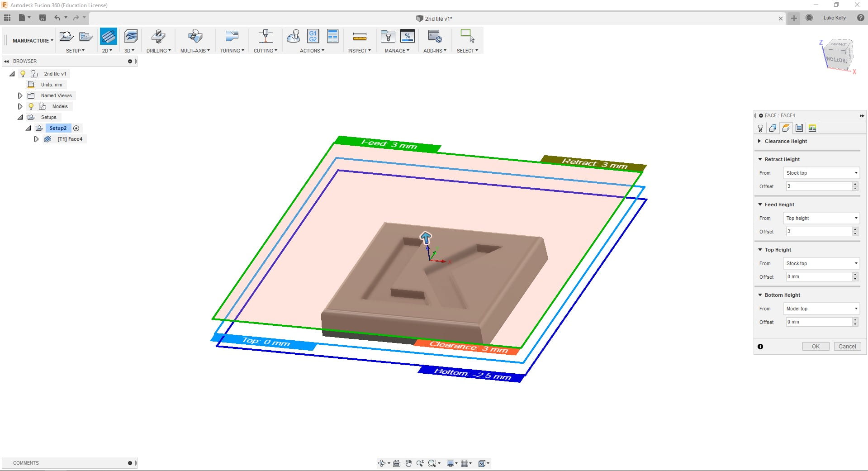Click the Bottom height plane label in viewport

click(471, 374)
